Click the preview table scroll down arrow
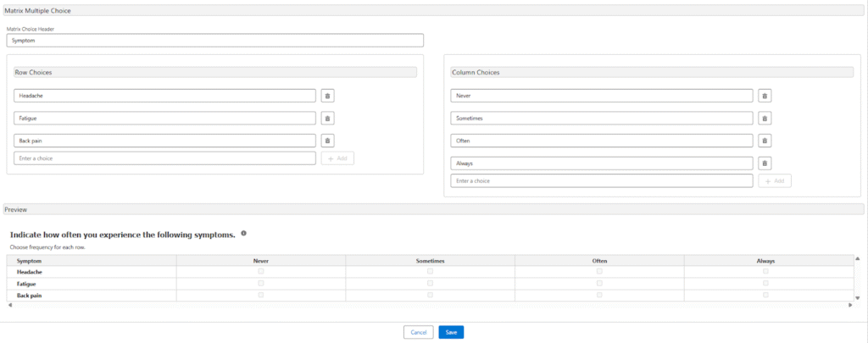Viewport: 868px width, 343px height. pos(857,298)
